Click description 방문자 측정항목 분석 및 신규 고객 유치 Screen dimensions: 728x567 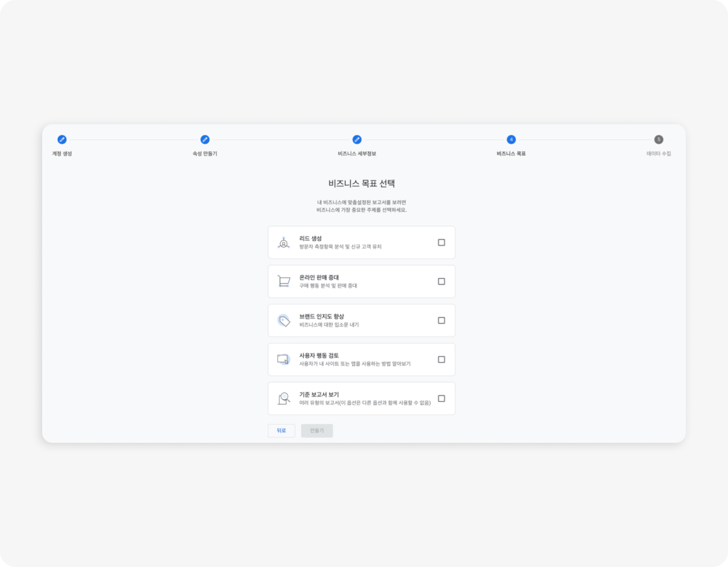click(340, 246)
